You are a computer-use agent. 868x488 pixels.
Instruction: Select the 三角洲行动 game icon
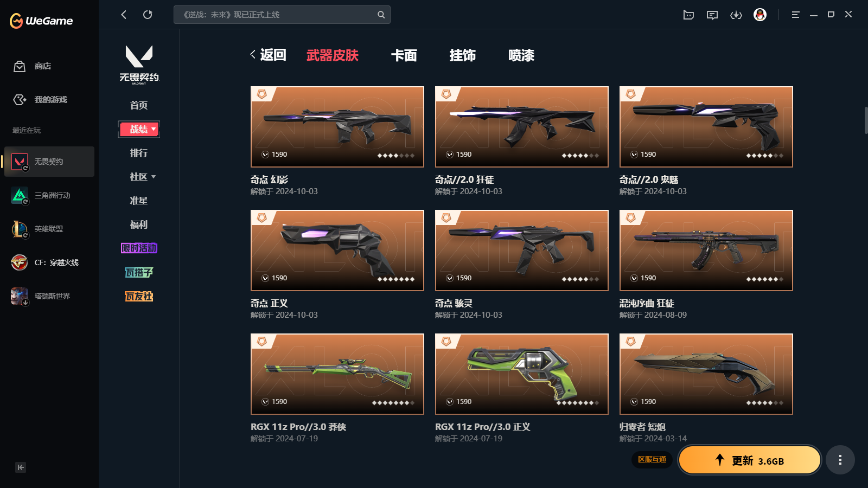point(20,195)
